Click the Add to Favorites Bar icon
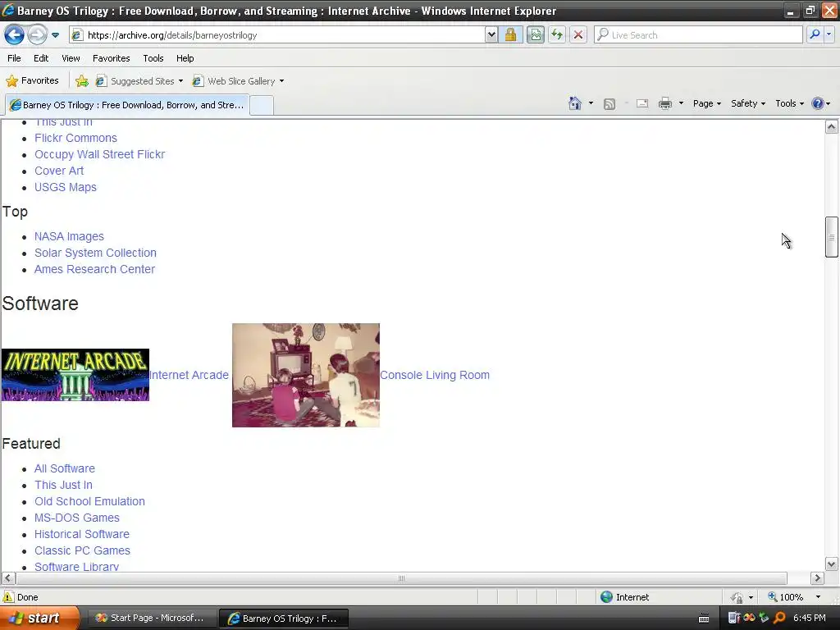 pyautogui.click(x=82, y=81)
